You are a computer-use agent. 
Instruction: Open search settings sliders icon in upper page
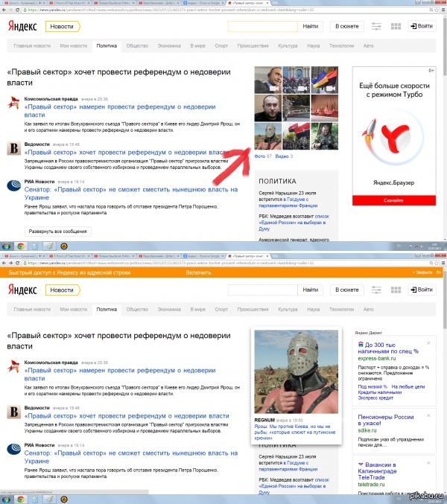(376, 27)
